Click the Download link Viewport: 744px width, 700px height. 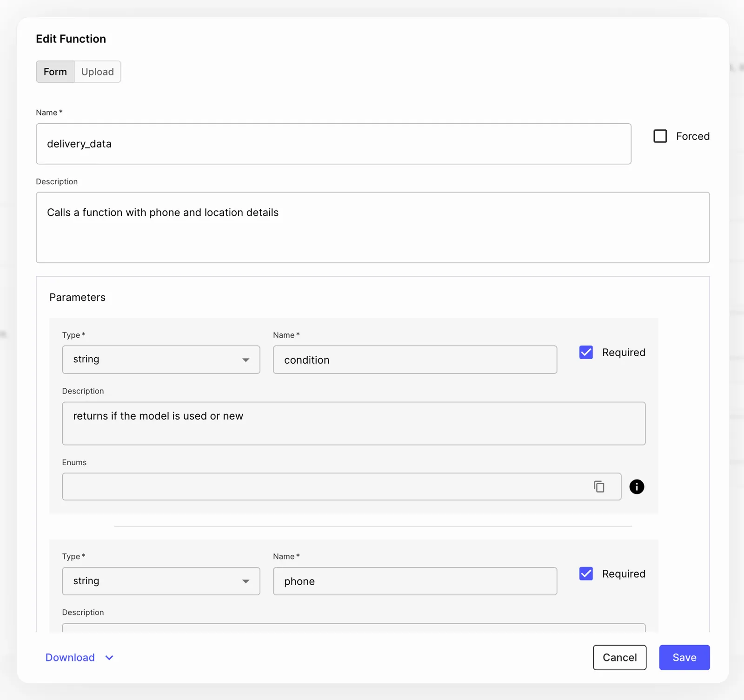coord(70,657)
